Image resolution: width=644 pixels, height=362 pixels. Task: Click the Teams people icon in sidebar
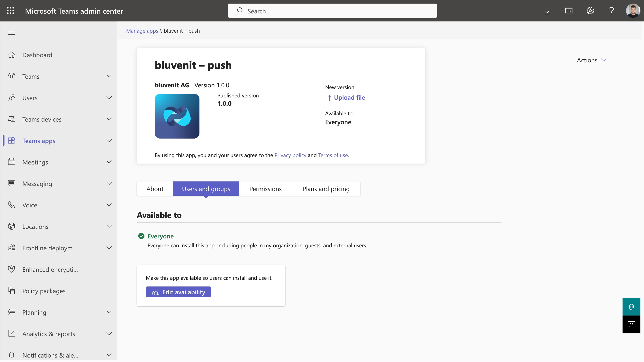[11, 76]
